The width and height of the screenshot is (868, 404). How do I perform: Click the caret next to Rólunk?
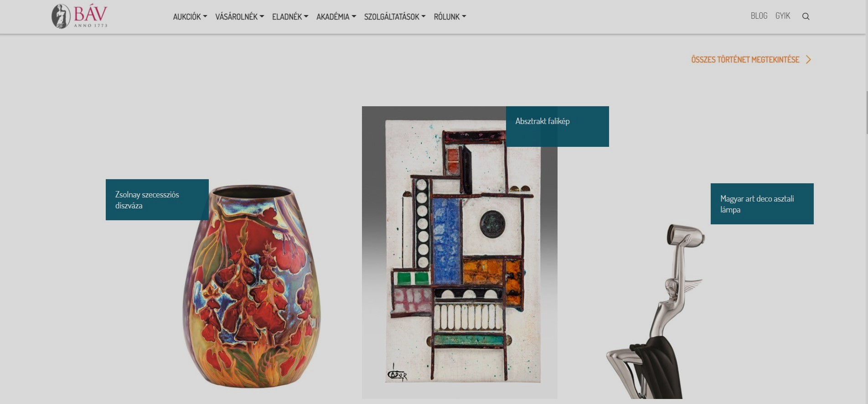click(x=464, y=16)
